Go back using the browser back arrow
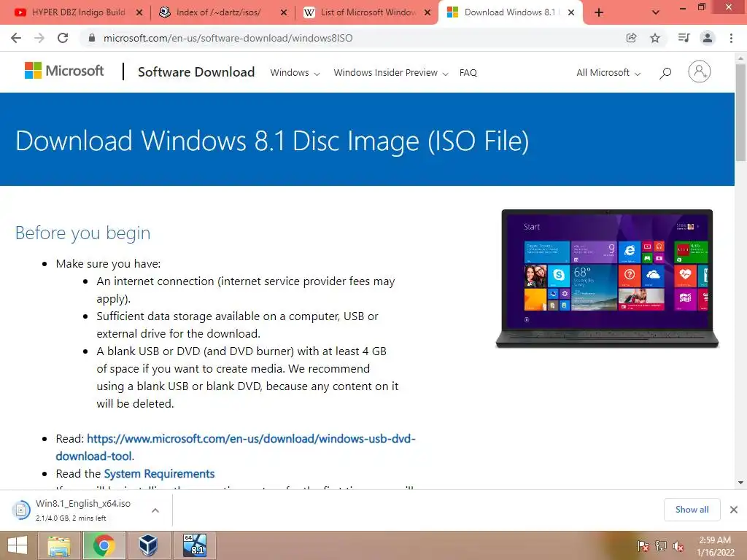The image size is (747, 560). click(16, 38)
